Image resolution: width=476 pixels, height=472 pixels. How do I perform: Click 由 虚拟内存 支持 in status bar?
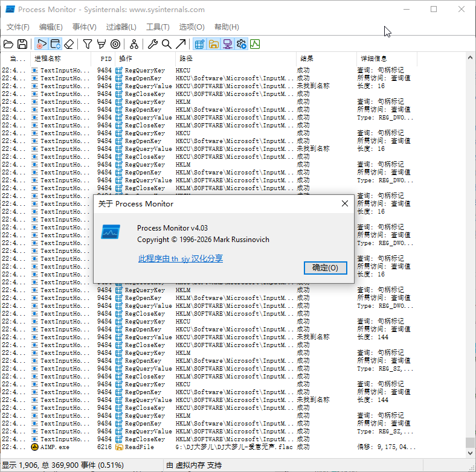coord(194,465)
